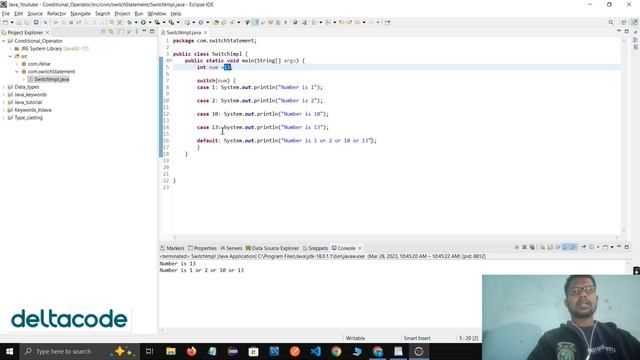Toggle Link with Editor in Project Explorer
Screen dimensions: 640x360
click(x=111, y=32)
